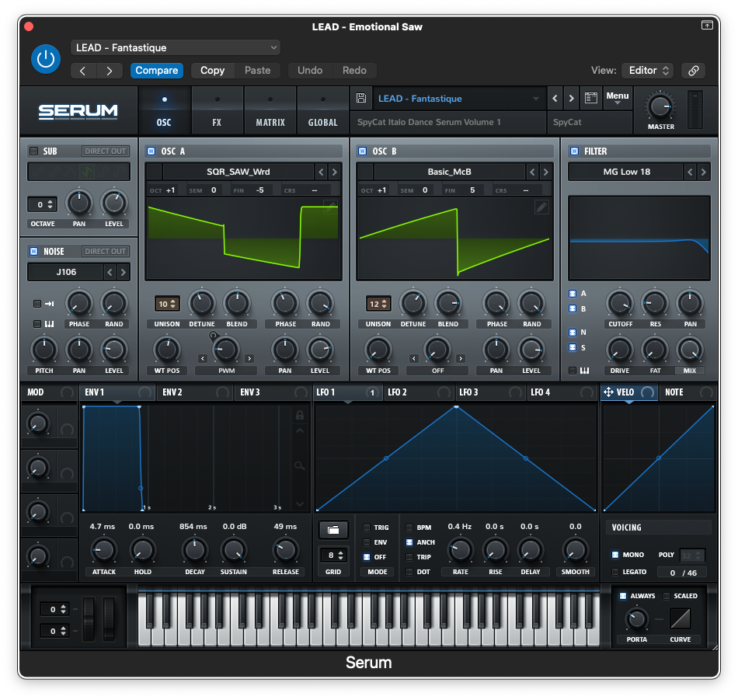The width and height of the screenshot is (738, 700).
Task: Click the VELO drag-source cross icon
Action: coord(608,392)
